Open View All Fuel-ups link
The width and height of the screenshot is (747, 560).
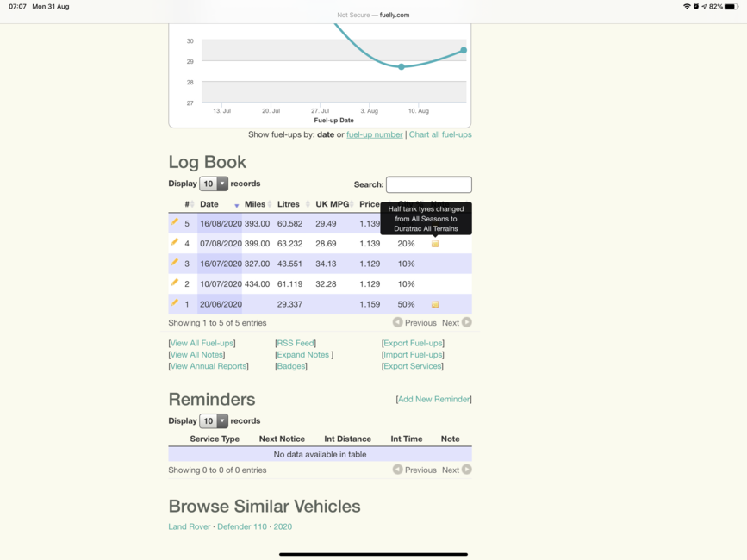pyautogui.click(x=202, y=344)
